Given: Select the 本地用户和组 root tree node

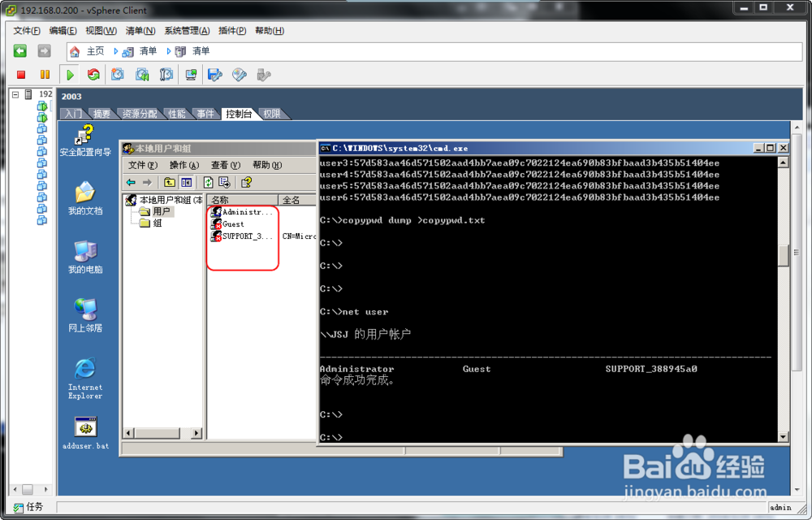Looking at the screenshot, I should [164, 200].
